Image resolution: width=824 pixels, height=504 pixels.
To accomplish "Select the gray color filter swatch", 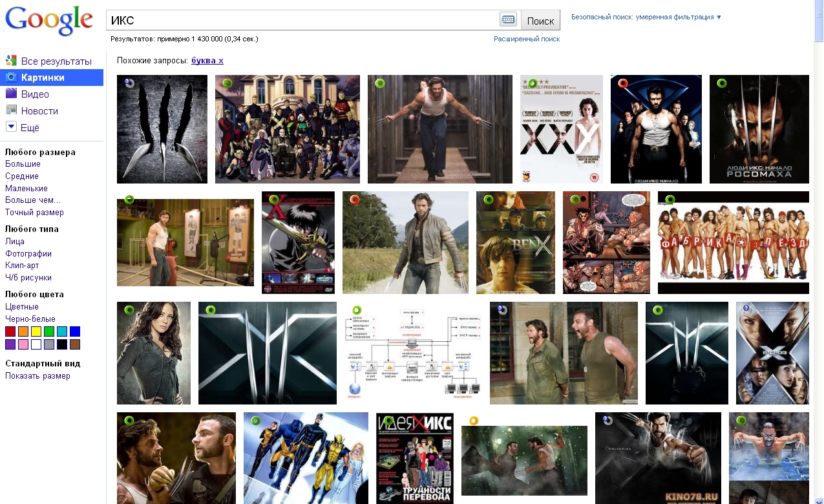I will coord(49,344).
